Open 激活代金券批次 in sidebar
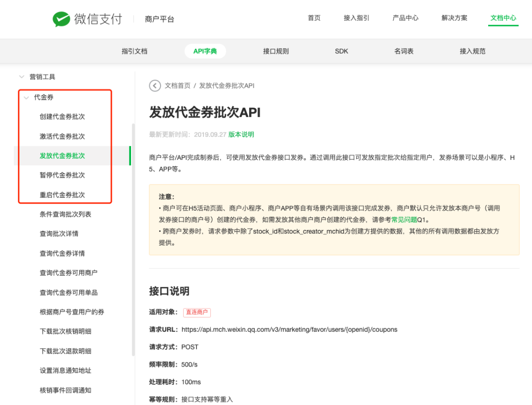532x405 pixels. (x=62, y=136)
